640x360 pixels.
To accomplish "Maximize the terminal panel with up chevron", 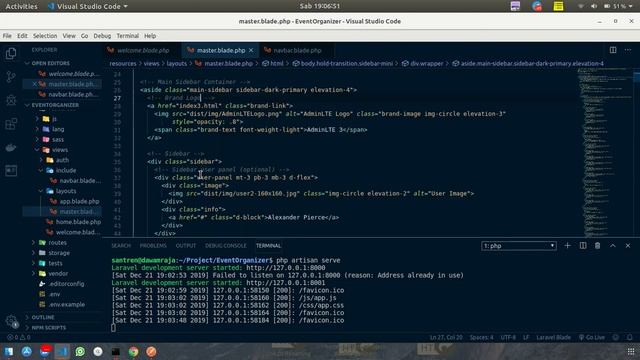I will pos(613,246).
